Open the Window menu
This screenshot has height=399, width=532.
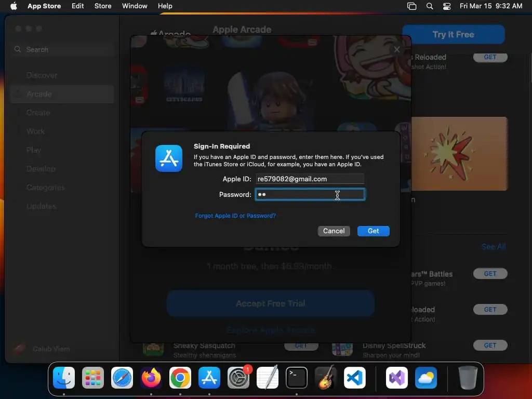135,6
